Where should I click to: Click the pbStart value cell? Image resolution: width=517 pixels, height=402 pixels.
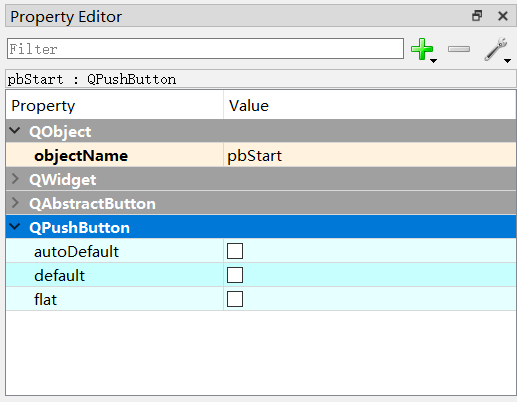tap(370, 155)
